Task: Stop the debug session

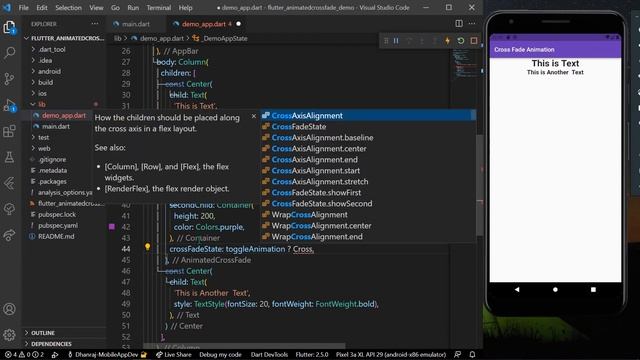Action: [473, 41]
